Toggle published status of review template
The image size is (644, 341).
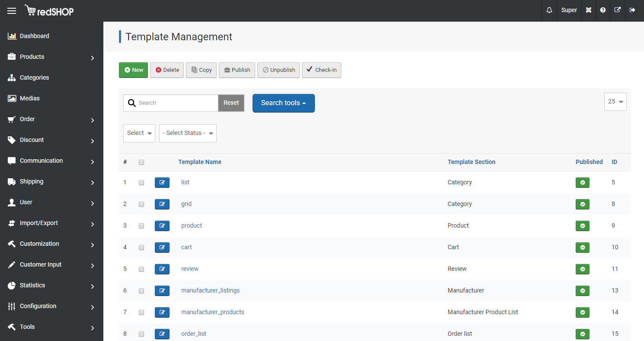(x=583, y=269)
